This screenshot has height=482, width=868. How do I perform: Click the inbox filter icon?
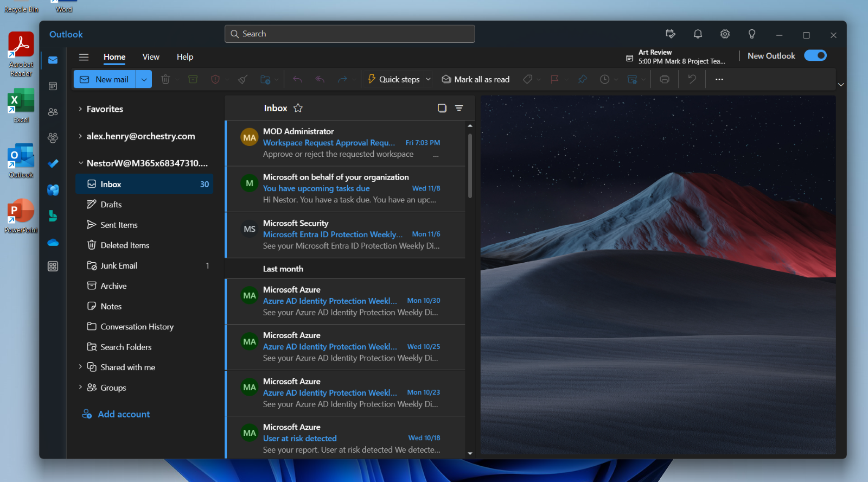tap(459, 108)
